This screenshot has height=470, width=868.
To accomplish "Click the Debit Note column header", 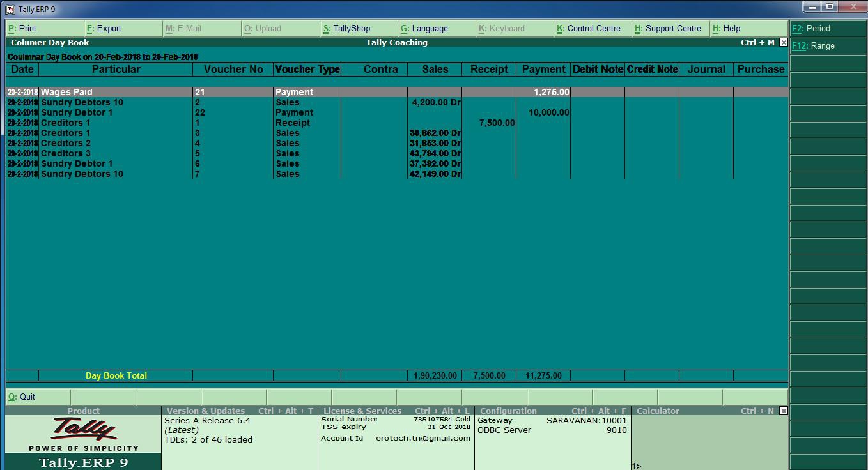I will pyautogui.click(x=598, y=69).
